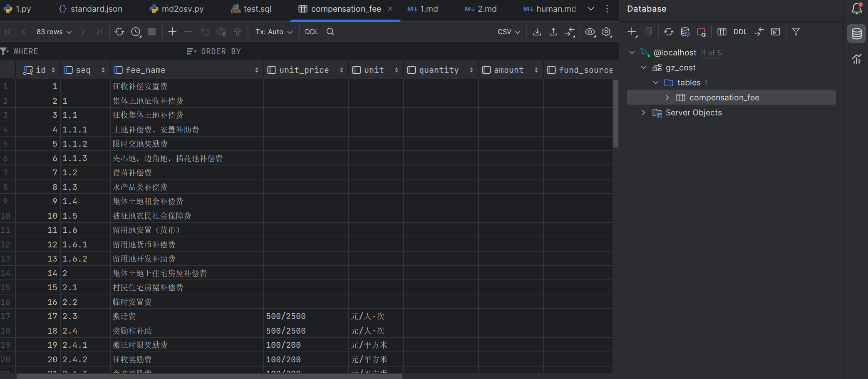Open data source properties icon
Viewport: 868px width, 379px height.
click(x=685, y=32)
